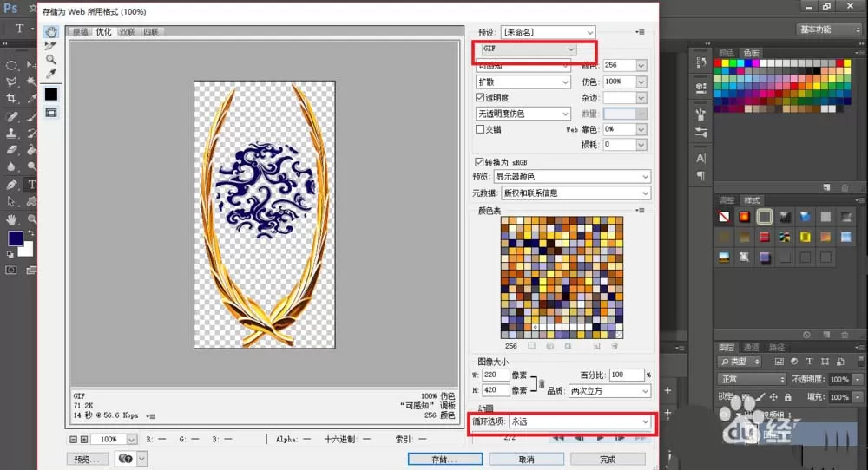This screenshot has width=868, height=470.
Task: Select the Lasso tool in Photoshop toolbar
Action: (11, 82)
